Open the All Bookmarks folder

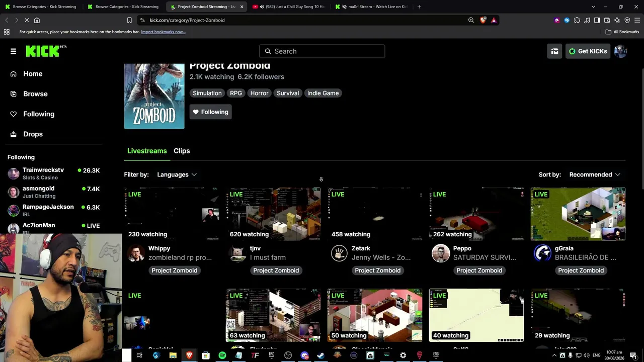[x=622, y=32]
